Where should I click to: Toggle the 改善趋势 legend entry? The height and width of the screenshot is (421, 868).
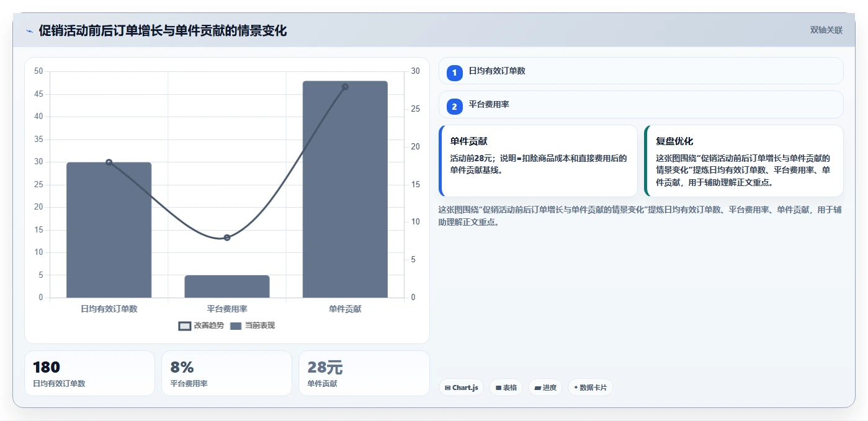pos(201,326)
